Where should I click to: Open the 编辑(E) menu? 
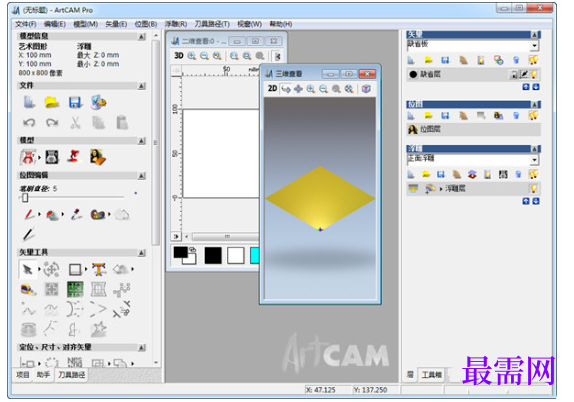point(55,24)
